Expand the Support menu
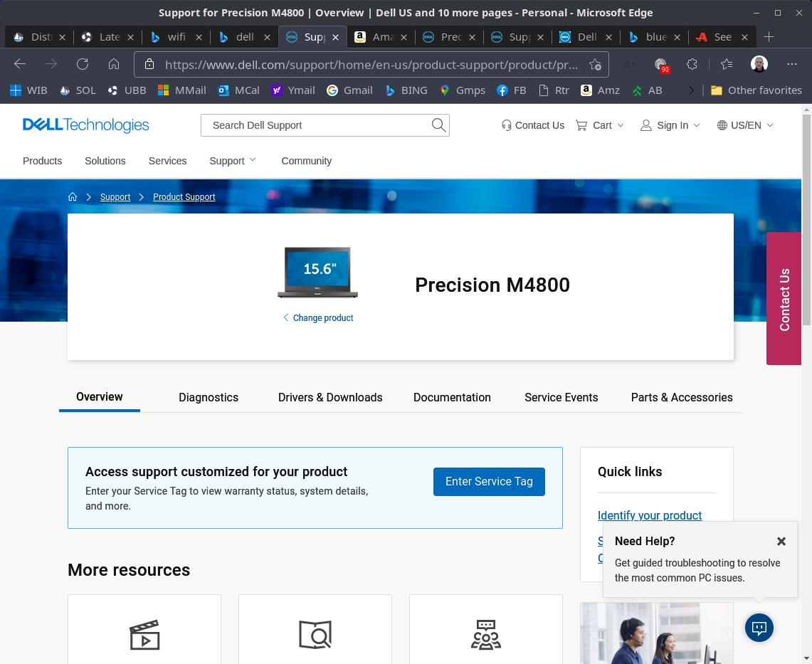 pyautogui.click(x=233, y=161)
